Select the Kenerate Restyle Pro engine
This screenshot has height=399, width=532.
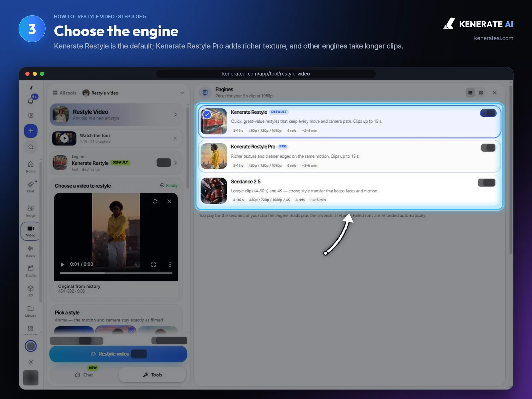coord(349,156)
